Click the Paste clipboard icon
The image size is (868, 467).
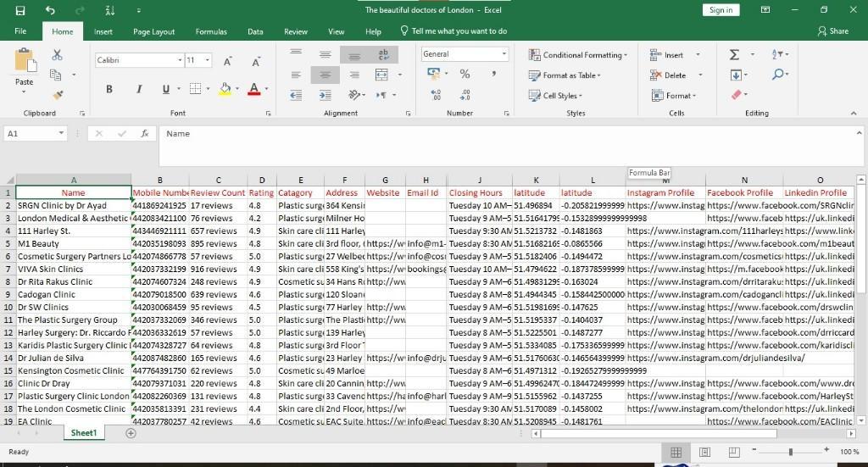[x=25, y=60]
